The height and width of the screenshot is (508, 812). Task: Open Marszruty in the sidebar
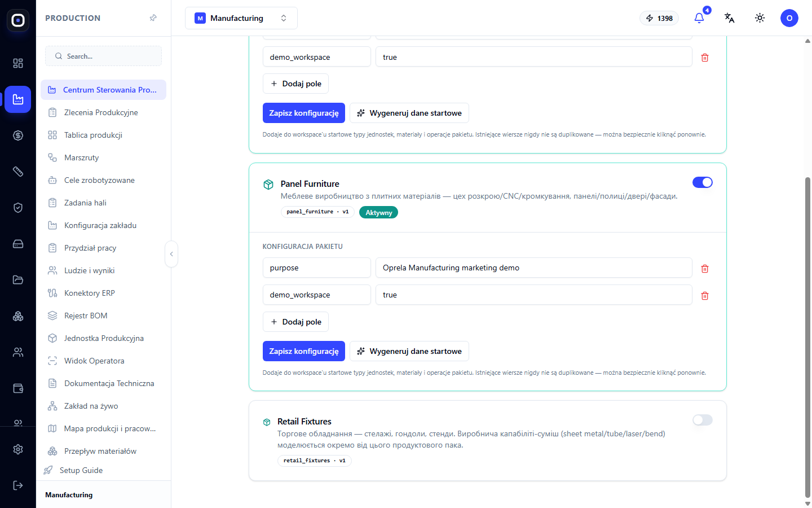[103, 157]
